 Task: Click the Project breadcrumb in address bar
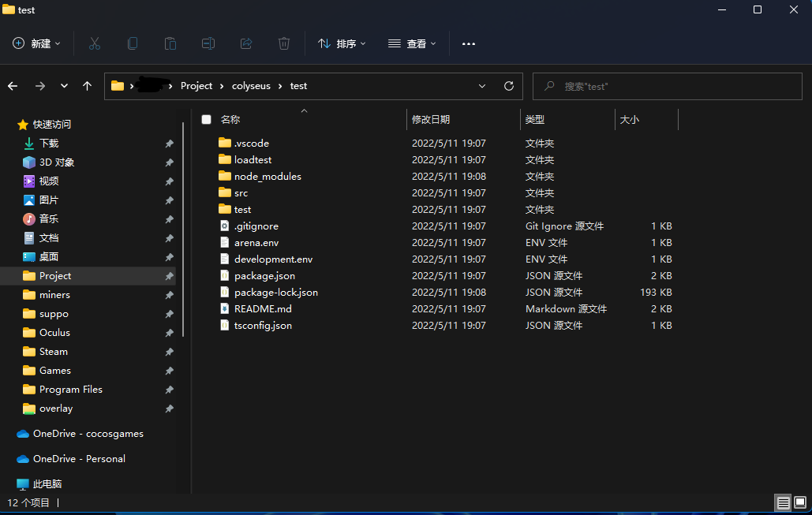[x=196, y=86]
